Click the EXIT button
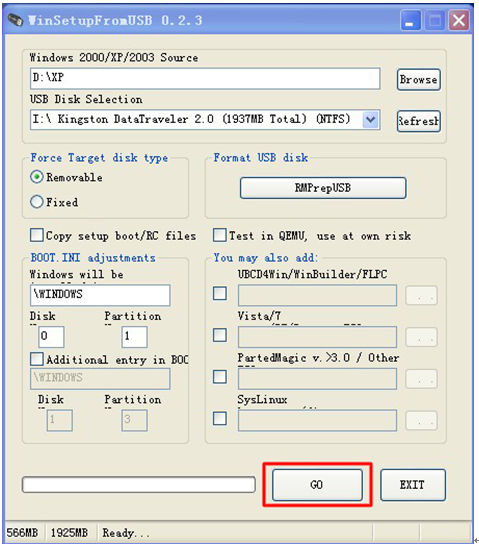479x547 pixels. [413, 485]
